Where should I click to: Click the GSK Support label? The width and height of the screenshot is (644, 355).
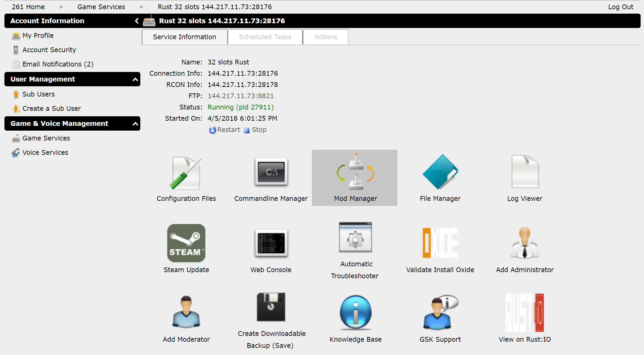440,339
